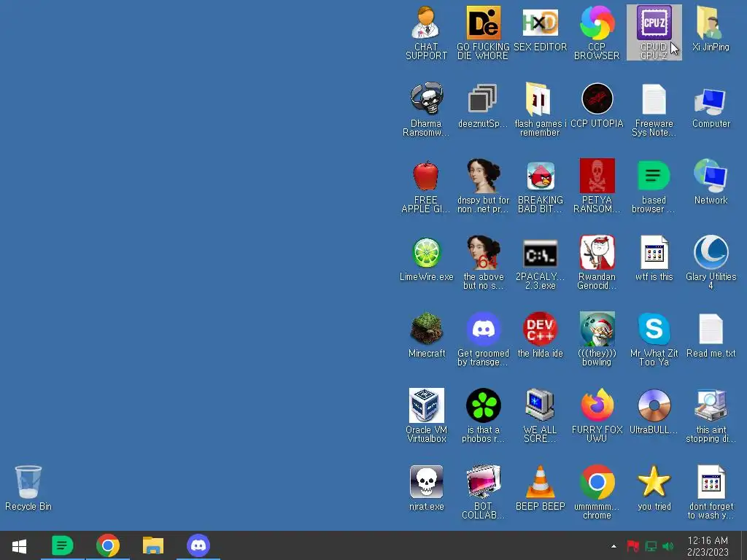This screenshot has width=747, height=560.
Task: Open File Explorer from the taskbar
Action: [153, 545]
